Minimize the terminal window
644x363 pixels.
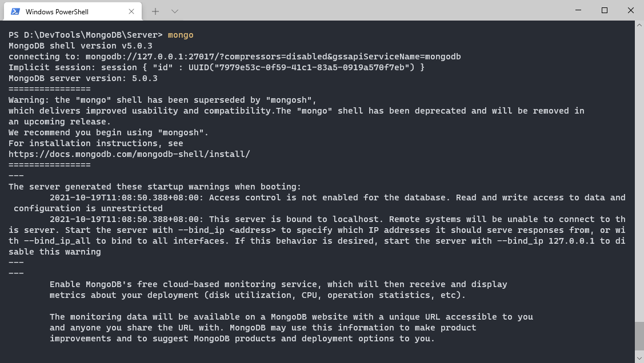coord(578,10)
